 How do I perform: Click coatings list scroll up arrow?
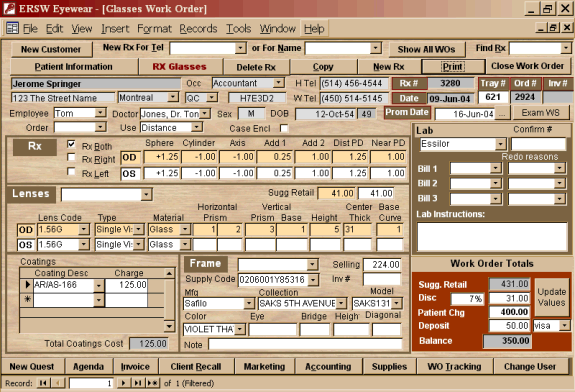[x=169, y=273]
